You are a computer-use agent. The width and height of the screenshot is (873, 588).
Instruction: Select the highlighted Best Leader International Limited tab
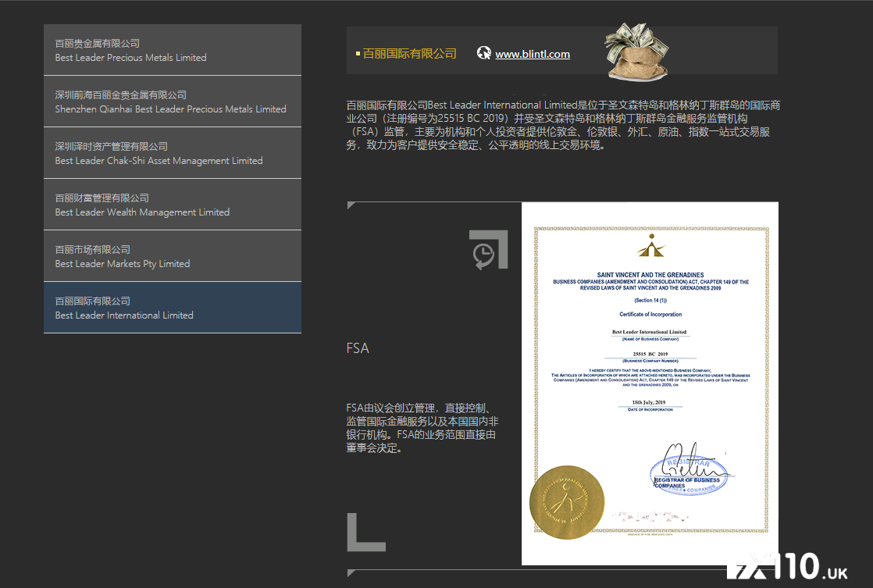coord(173,308)
